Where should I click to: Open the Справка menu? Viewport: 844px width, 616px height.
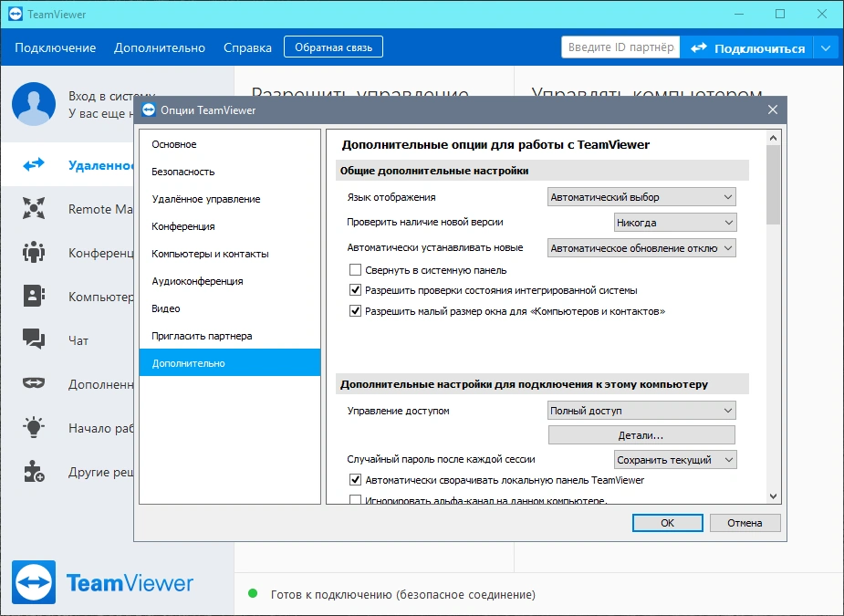[247, 47]
